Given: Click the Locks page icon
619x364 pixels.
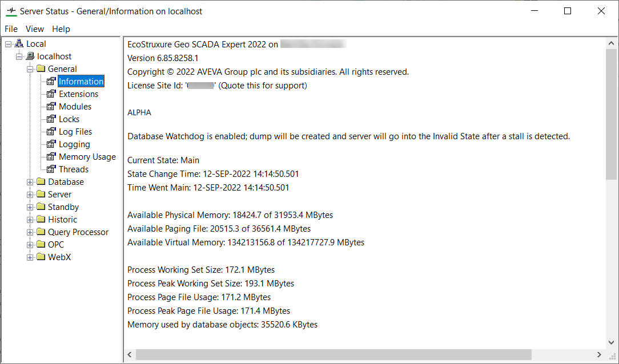Looking at the screenshot, I should [51, 119].
